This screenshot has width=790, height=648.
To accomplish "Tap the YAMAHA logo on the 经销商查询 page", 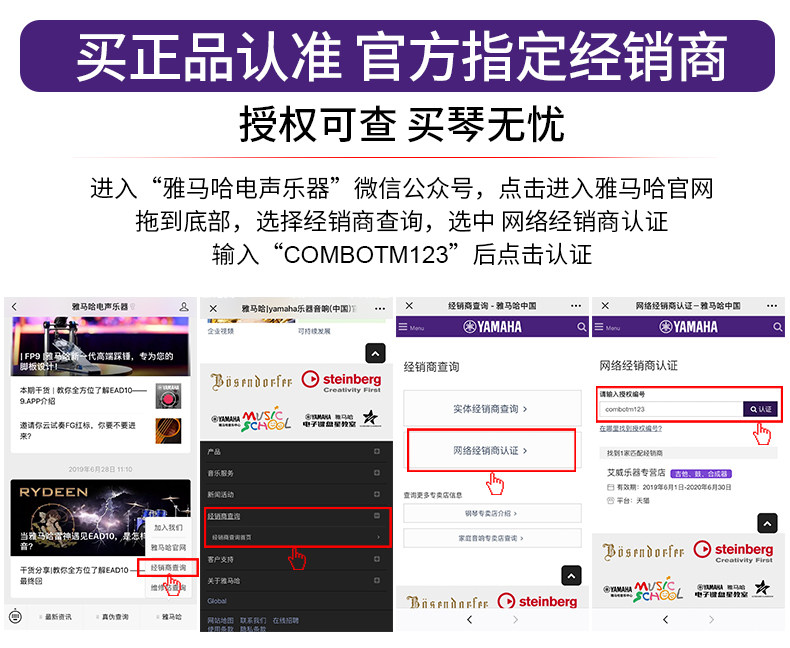I will (x=492, y=327).
